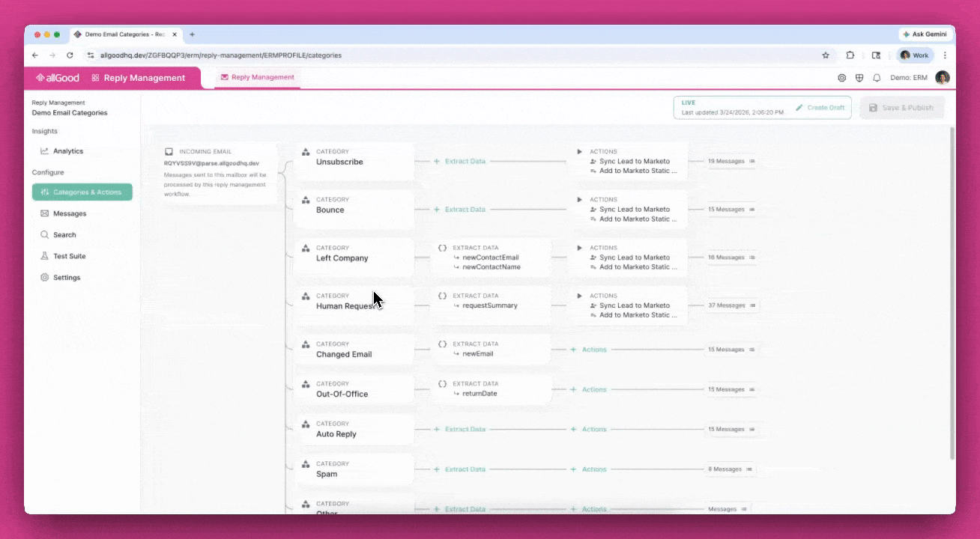Open the Out-Of-Office category card
The width and height of the screenshot is (980, 539).
[355, 389]
